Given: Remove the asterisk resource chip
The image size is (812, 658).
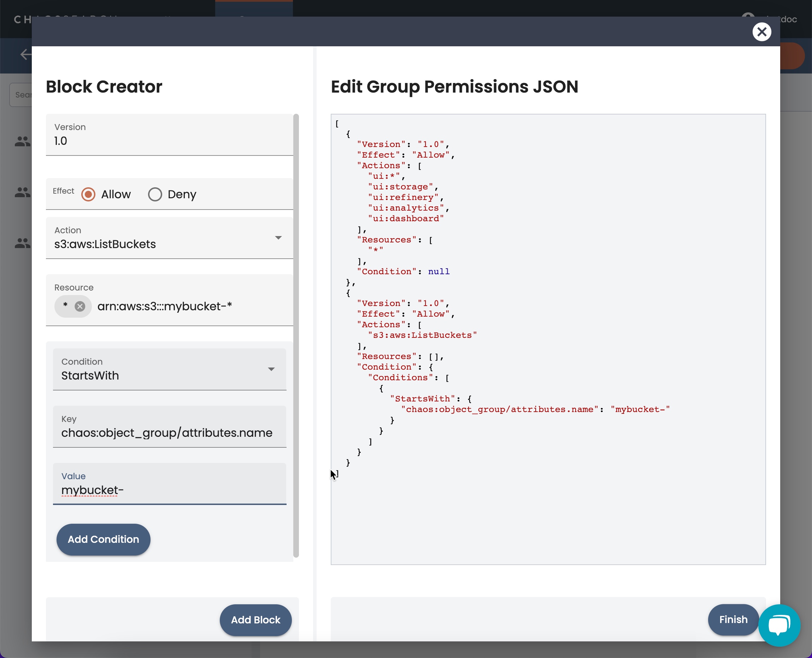Looking at the screenshot, I should tap(80, 306).
